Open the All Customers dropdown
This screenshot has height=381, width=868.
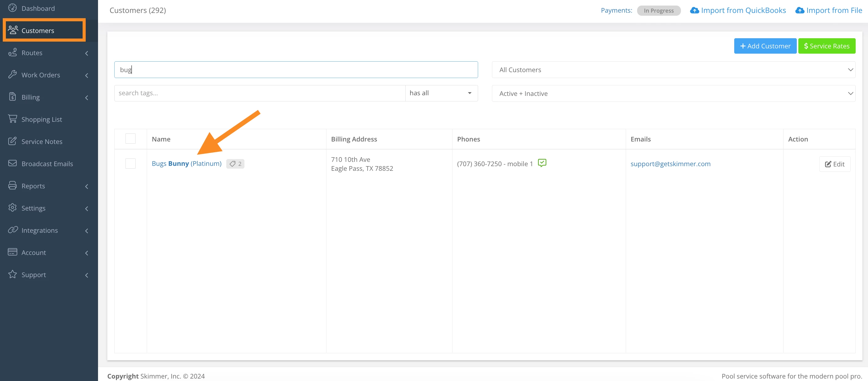(x=673, y=70)
